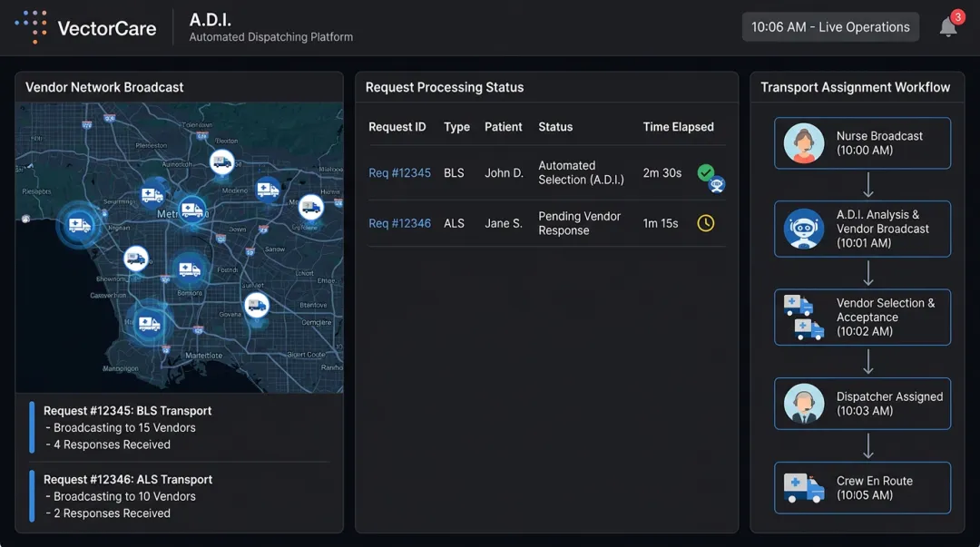The image size is (980, 547).
Task: Click Broadcasting to 10 Vendors line
Action: [x=120, y=496]
